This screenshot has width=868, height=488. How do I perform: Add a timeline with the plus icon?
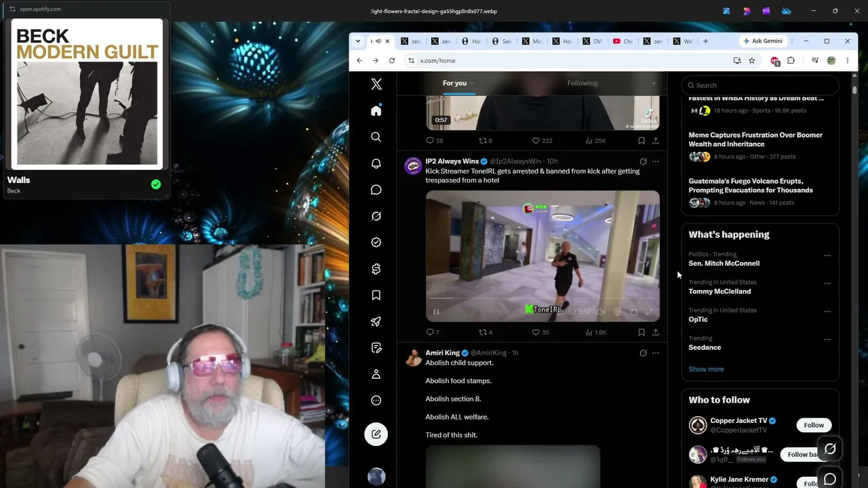[654, 83]
